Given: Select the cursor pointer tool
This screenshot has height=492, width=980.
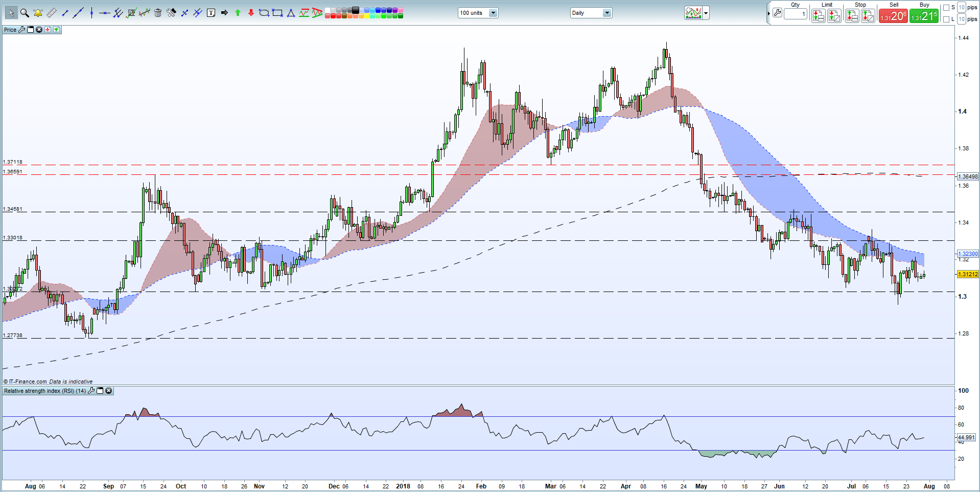Looking at the screenshot, I should [11, 13].
